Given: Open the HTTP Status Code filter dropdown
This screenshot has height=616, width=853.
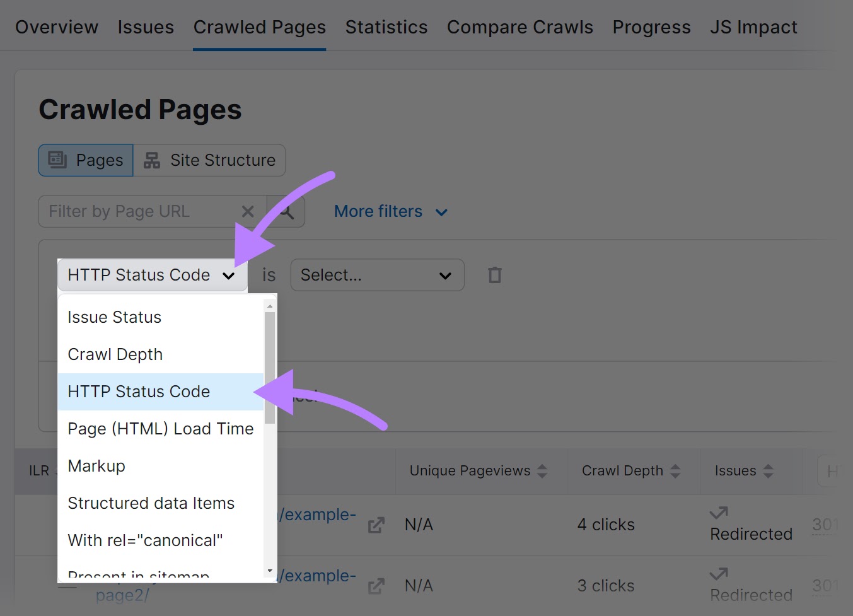Looking at the screenshot, I should tap(152, 274).
